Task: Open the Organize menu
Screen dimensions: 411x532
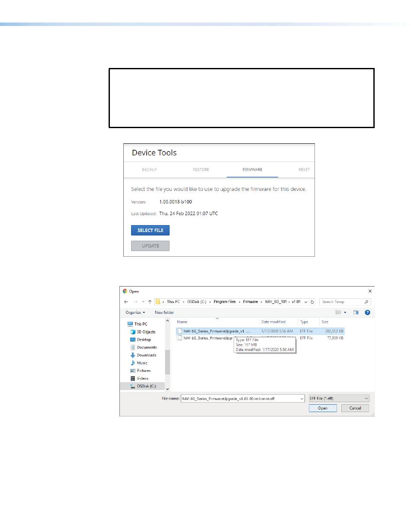Action: [x=135, y=312]
